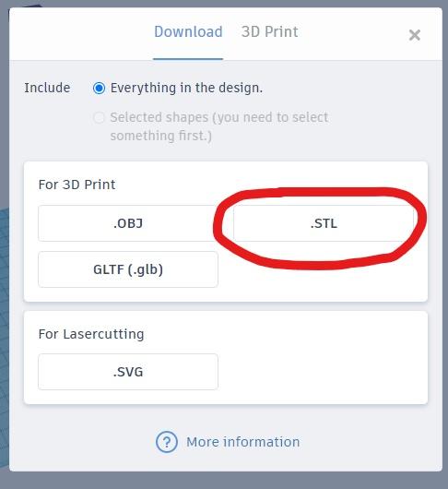The width and height of the screenshot is (448, 489).
Task: Click the 'Everything in the design.' label text
Action: tap(186, 88)
